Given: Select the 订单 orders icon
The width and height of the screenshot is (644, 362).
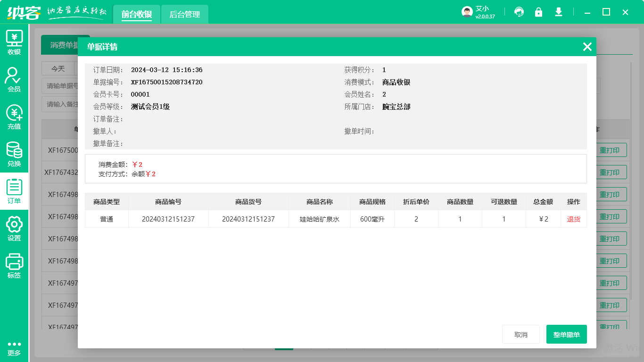Looking at the screenshot, I should click(x=14, y=189).
